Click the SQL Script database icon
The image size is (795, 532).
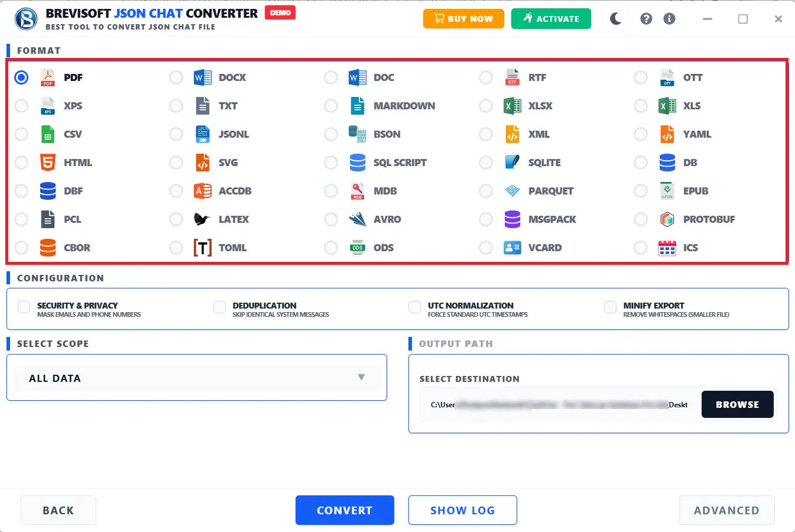click(358, 163)
